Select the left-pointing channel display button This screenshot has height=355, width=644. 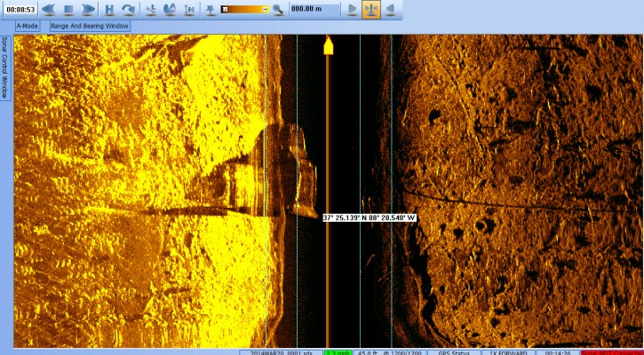click(x=390, y=10)
